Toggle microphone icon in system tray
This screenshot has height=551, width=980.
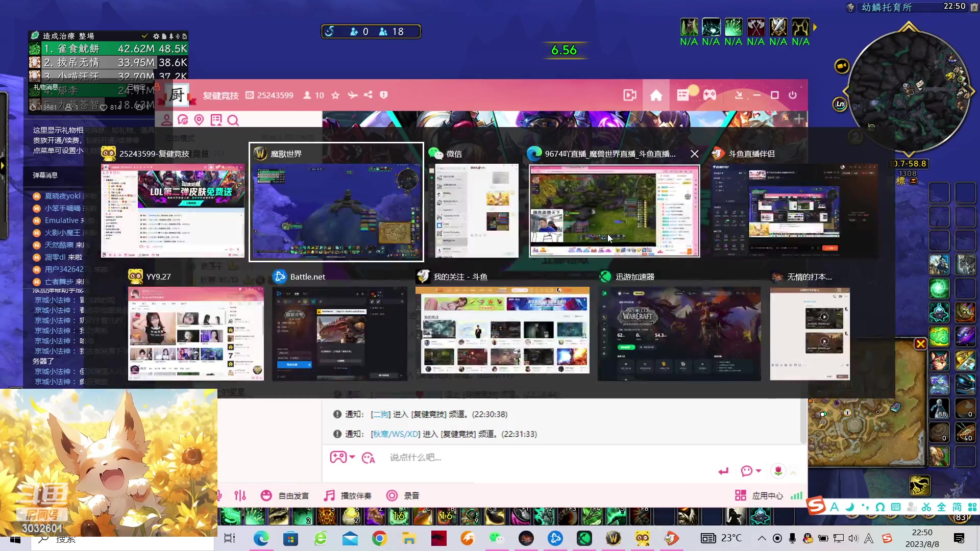click(x=792, y=538)
